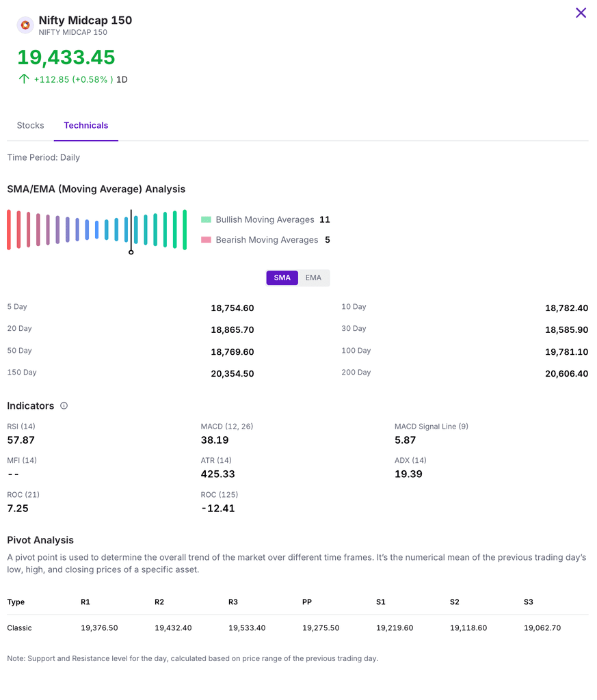Click the pink Bearish Moving Averages swatch

[206, 240]
